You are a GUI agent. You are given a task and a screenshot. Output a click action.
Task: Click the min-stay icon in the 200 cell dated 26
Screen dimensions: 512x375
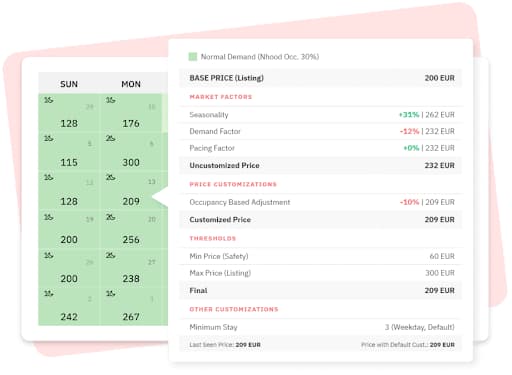click(49, 256)
